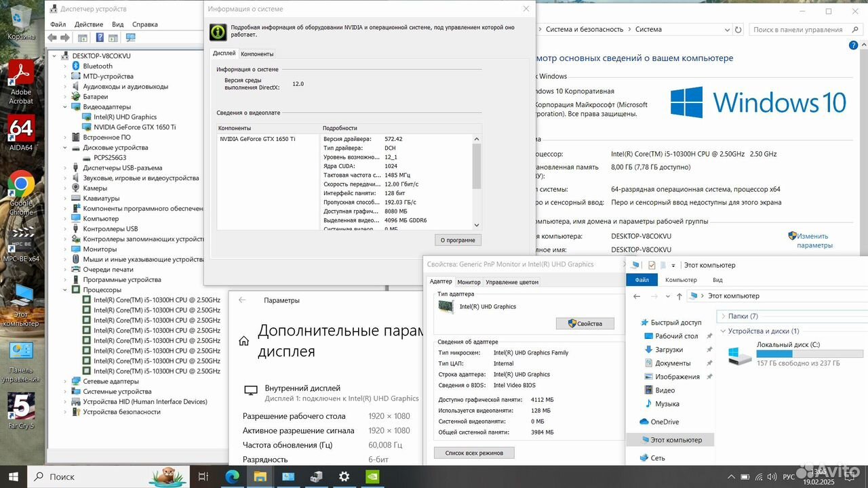Open the Adobe Acrobat desktop icon
This screenshot has height=488, width=868.
pyautogui.click(x=21, y=82)
